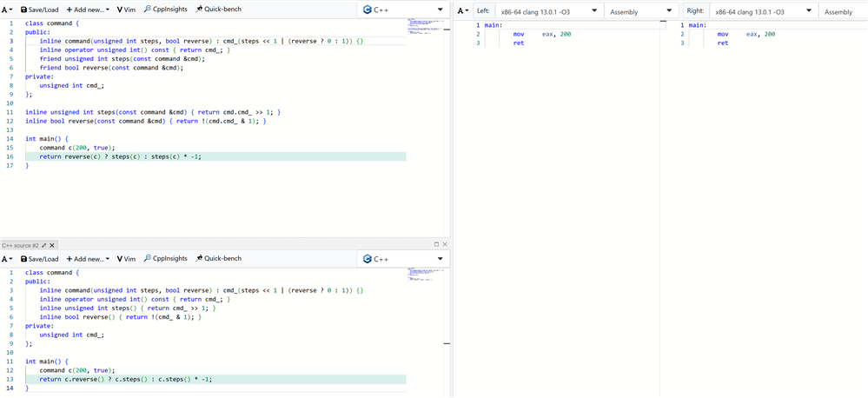The width and height of the screenshot is (868, 398).
Task: Open the C++ language dropdown in source #2 editor
Action: 403,258
